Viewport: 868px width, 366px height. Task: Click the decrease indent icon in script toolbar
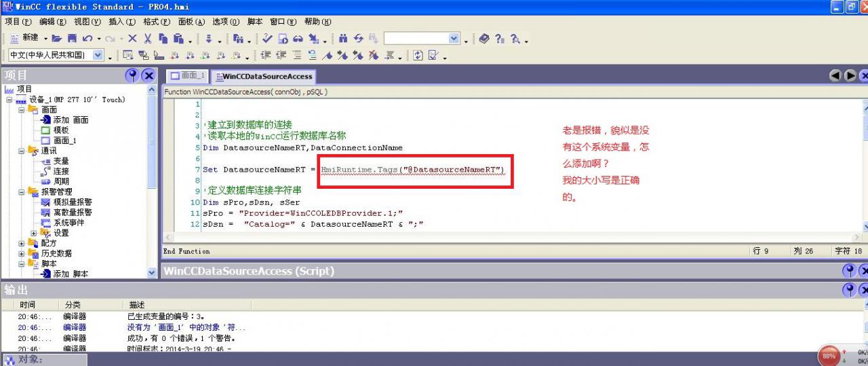[x=280, y=56]
